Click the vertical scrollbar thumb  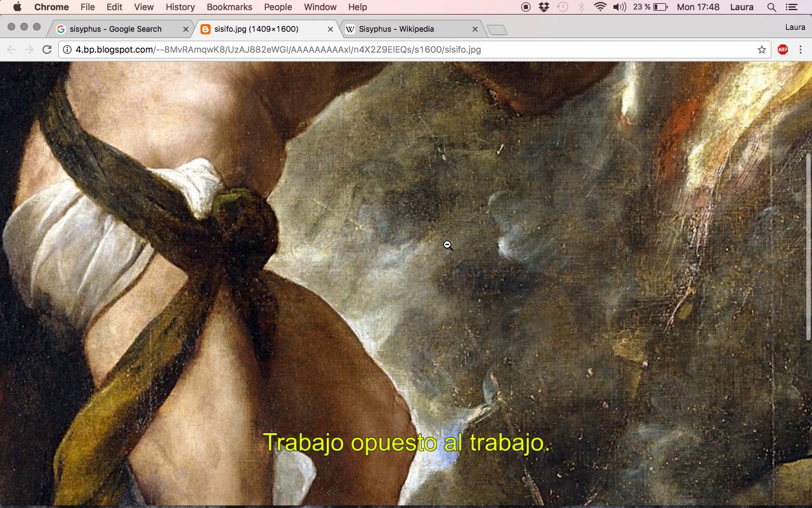[809, 246]
